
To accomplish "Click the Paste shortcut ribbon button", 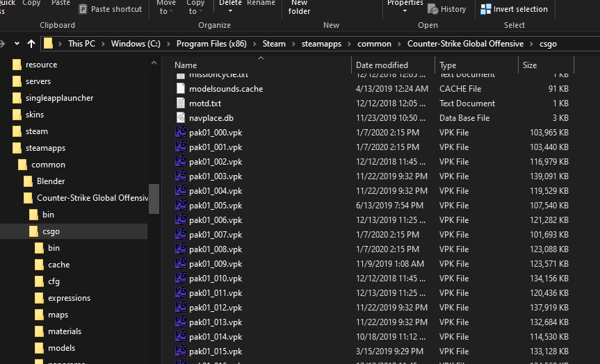I will pos(111,9).
